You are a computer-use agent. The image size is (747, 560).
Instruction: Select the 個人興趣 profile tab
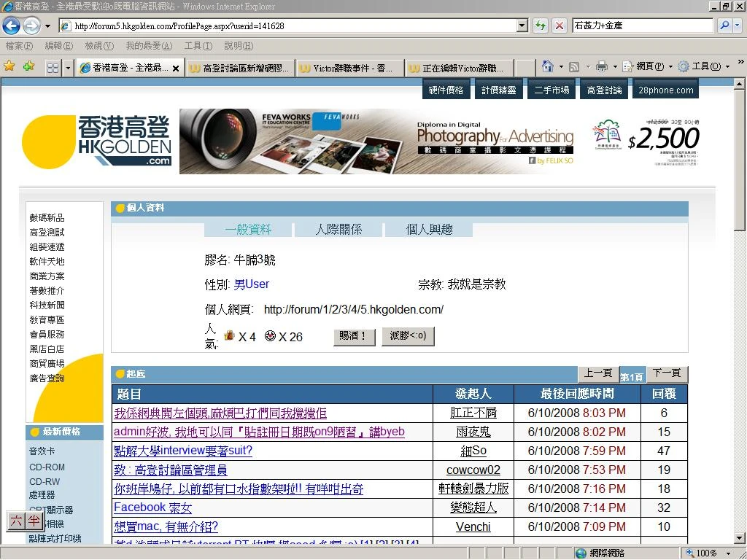click(x=429, y=230)
